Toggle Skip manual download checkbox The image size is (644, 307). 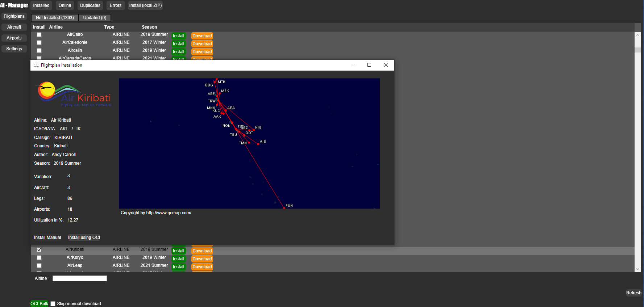pyautogui.click(x=53, y=304)
